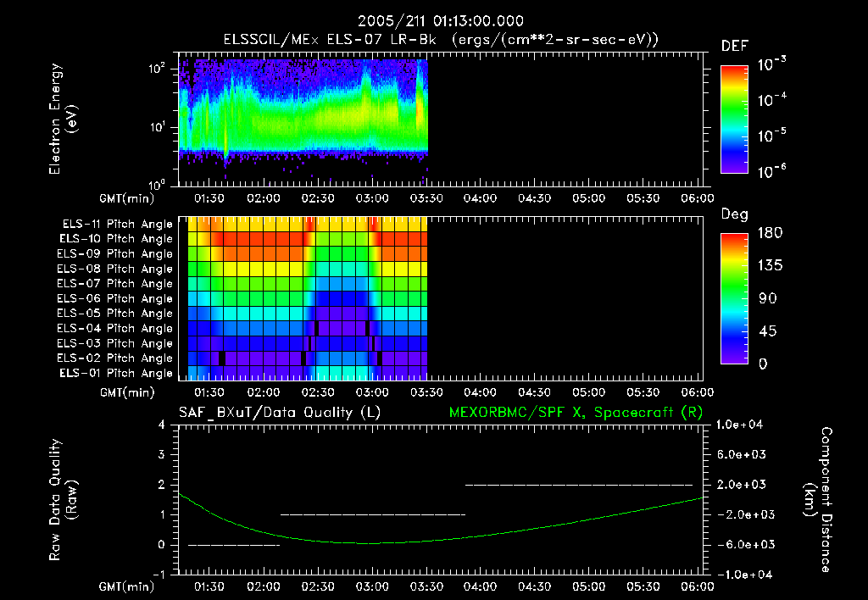Click the data quality line at level 0

(x=234, y=545)
